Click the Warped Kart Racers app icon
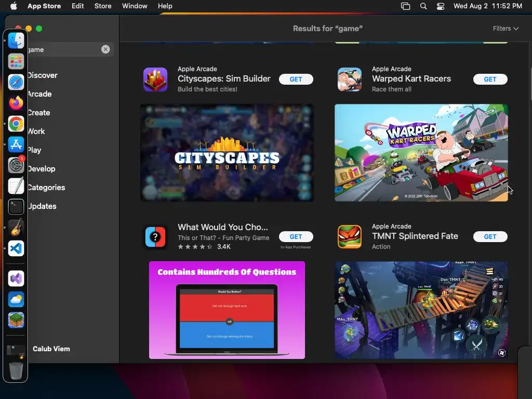 [350, 79]
